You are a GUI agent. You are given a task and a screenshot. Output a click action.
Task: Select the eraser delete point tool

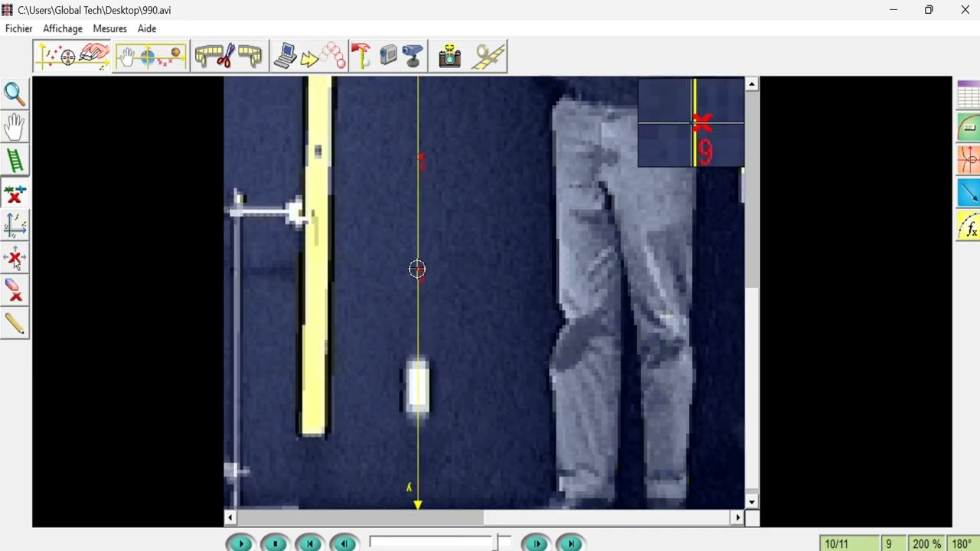[x=15, y=291]
